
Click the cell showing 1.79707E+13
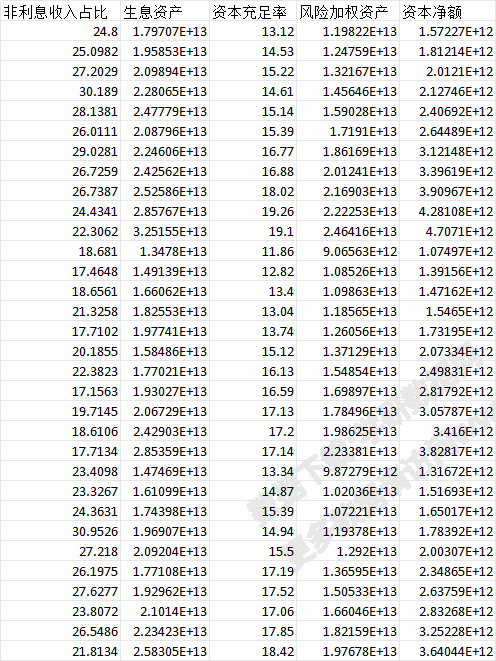pyautogui.click(x=165, y=32)
